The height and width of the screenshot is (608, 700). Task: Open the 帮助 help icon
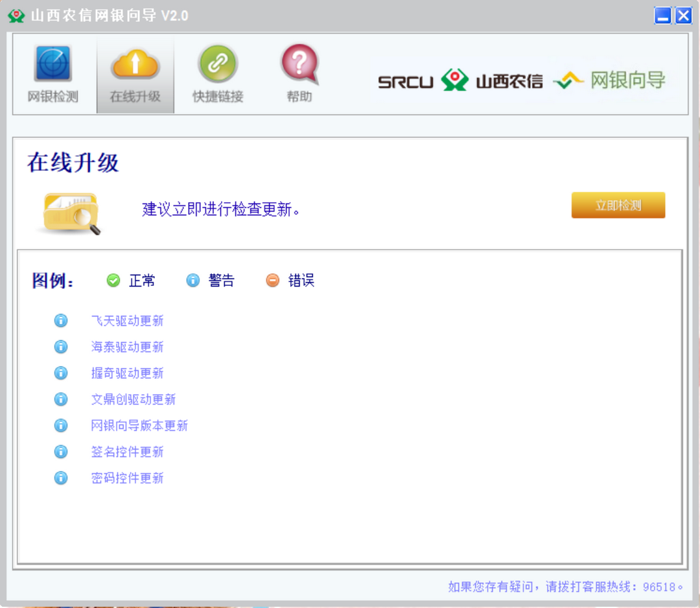click(299, 71)
